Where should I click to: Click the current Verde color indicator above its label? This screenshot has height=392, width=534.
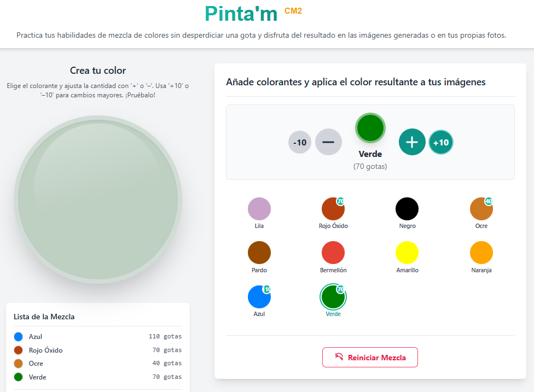pos(370,127)
